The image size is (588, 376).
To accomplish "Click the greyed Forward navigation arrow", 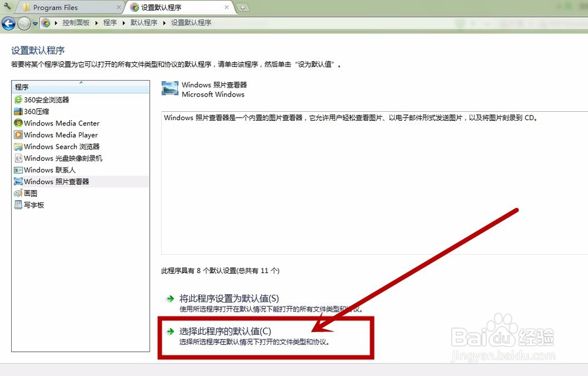I will 24,24.
